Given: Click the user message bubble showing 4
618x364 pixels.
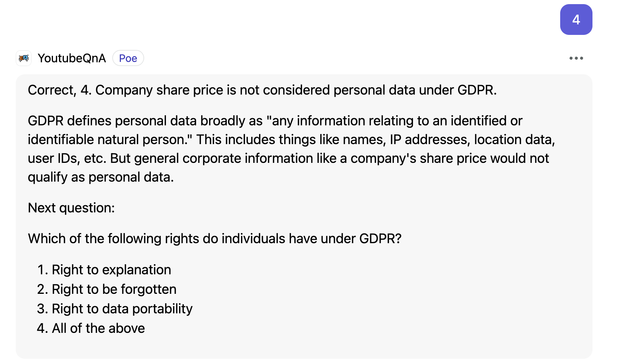Looking at the screenshot, I should (x=576, y=20).
